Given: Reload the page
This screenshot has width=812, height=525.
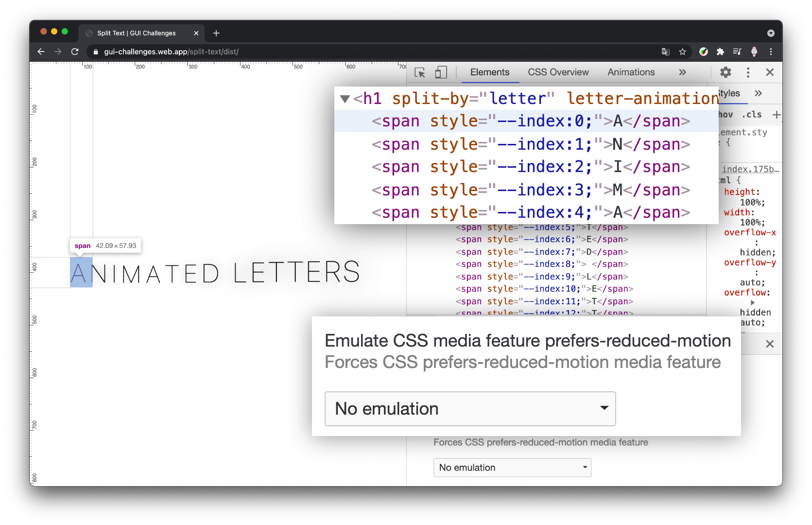Looking at the screenshot, I should pyautogui.click(x=75, y=52).
